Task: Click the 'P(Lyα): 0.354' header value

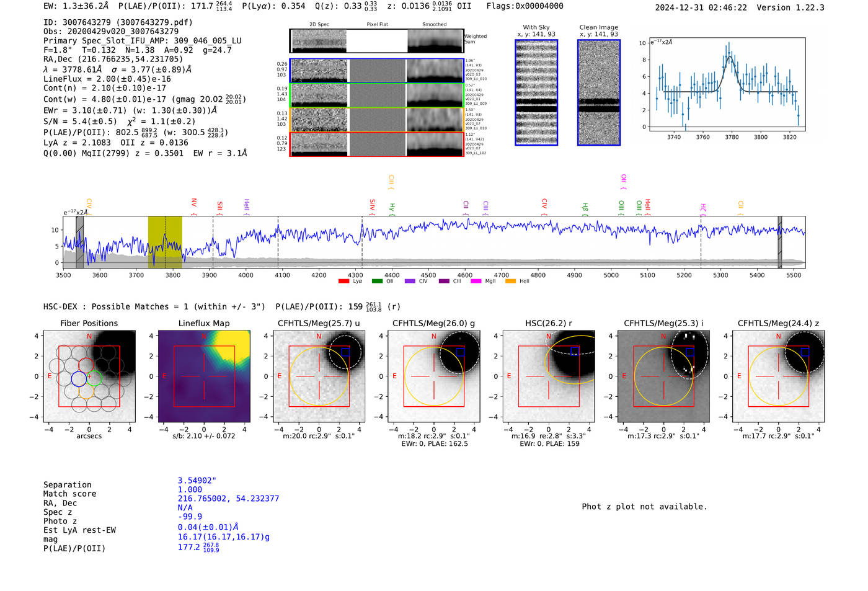Action: 273,6
